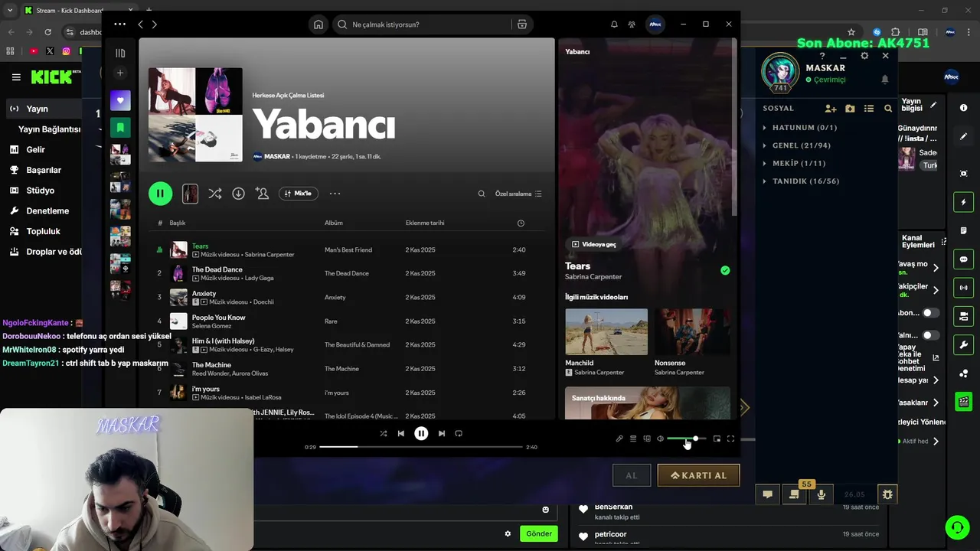Viewport: 980px width, 551px height.
Task: Open playlist more options three dots
Action: pos(335,194)
